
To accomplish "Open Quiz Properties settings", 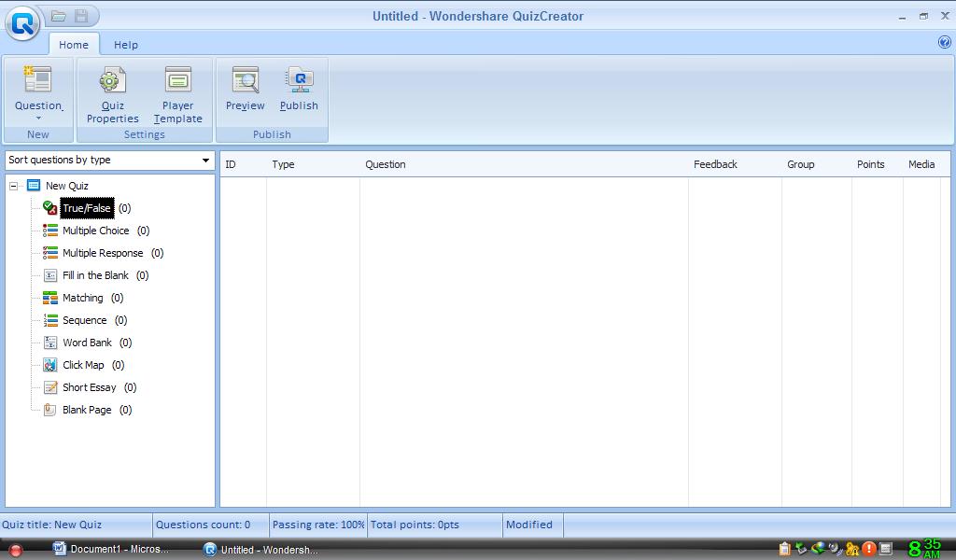I will point(113,95).
